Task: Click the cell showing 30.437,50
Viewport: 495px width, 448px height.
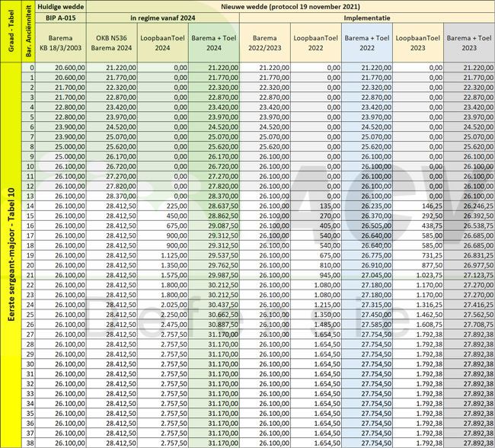Action: 214,305
